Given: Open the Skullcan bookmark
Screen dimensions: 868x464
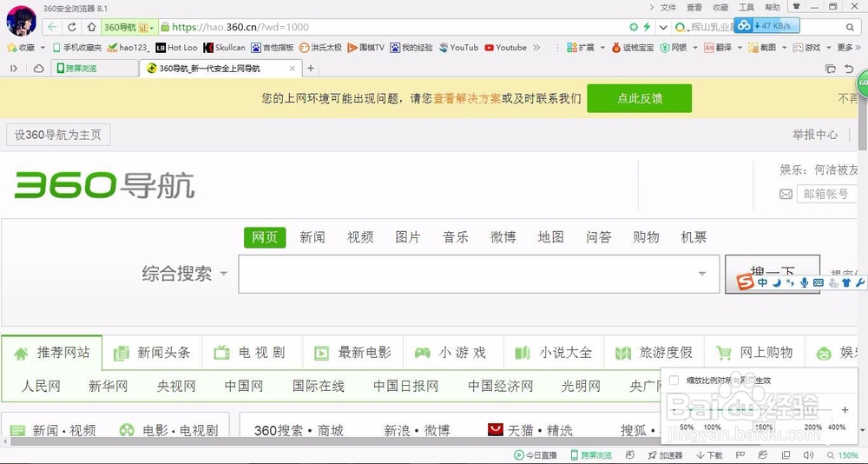Looking at the screenshot, I should tap(224, 48).
